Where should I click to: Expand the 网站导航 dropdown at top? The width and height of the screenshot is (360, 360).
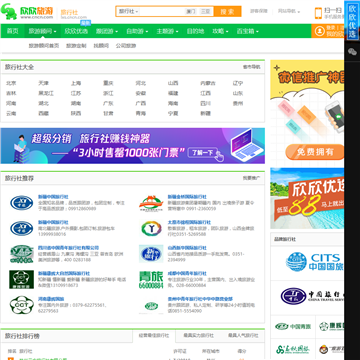289,11
